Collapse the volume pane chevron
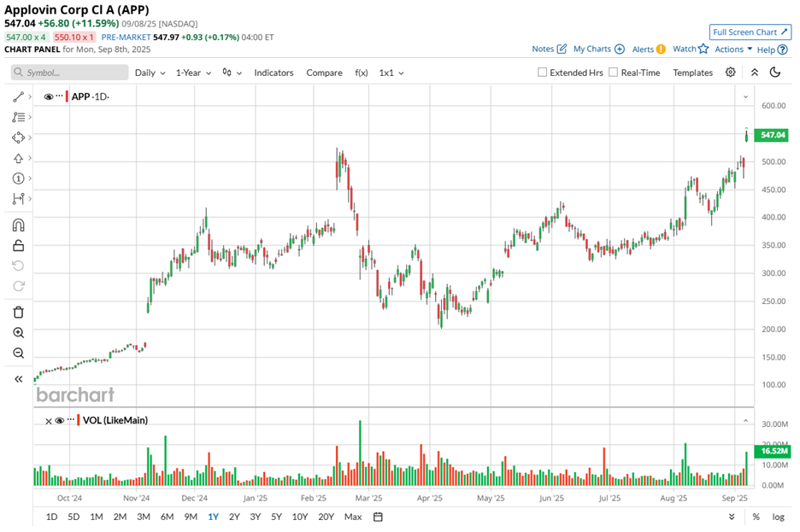This screenshot has height=532, width=800. coord(746,421)
